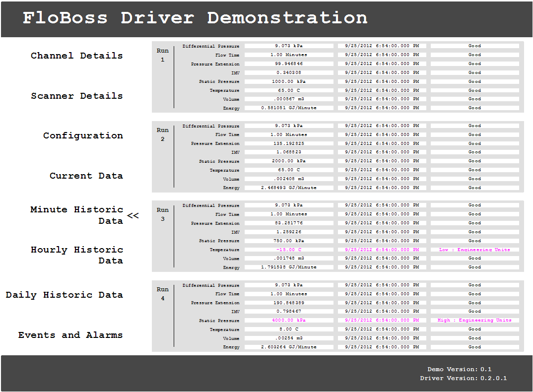
Task: Click the Run 4 Volume value .00254 m3
Action: pyautogui.click(x=289, y=338)
